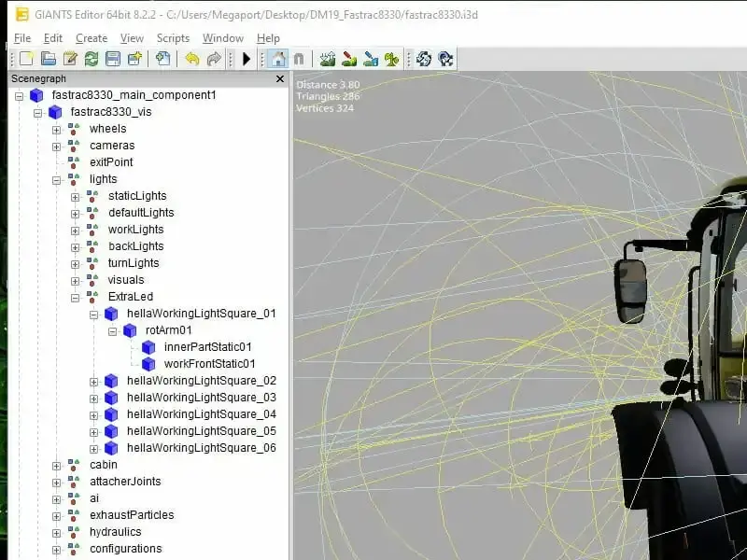Expand the hellaWorkingLightSquare_02 node
The image size is (747, 560).
click(x=94, y=382)
